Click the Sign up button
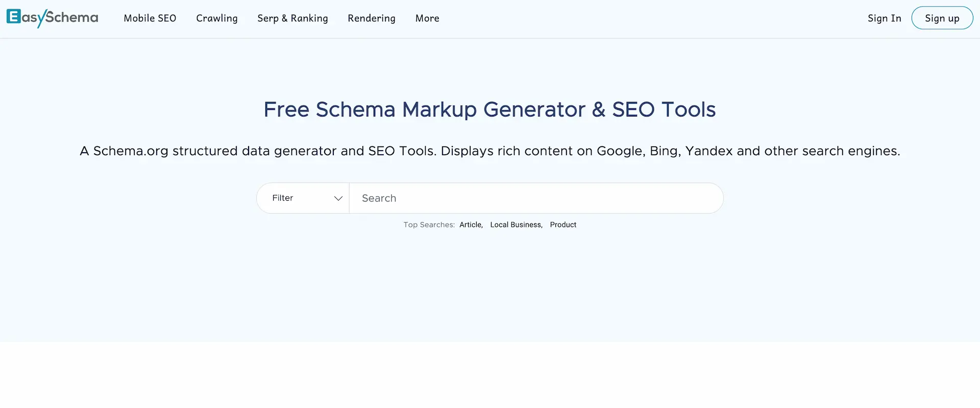 [x=942, y=18]
